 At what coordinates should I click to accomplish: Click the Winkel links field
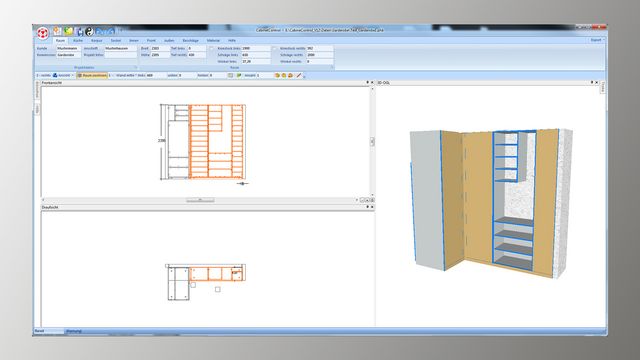256,61
